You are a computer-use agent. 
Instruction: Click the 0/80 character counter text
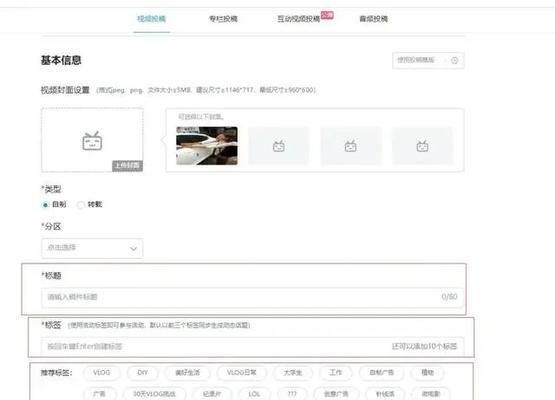pyautogui.click(x=450, y=297)
